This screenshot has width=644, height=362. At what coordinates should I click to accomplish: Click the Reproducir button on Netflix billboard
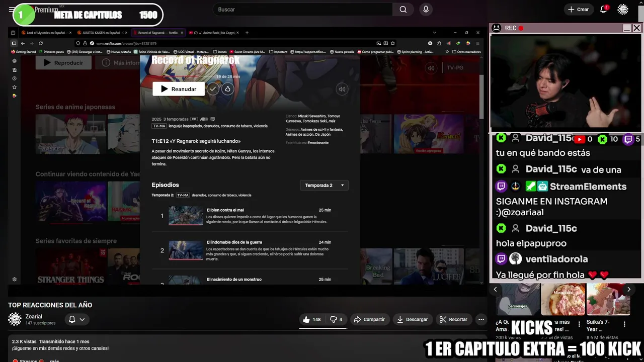point(63,63)
